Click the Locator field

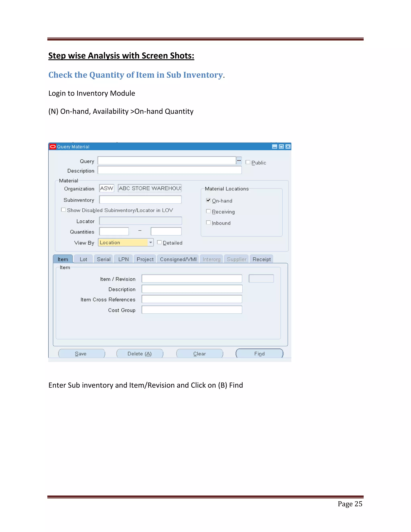pos(140,221)
